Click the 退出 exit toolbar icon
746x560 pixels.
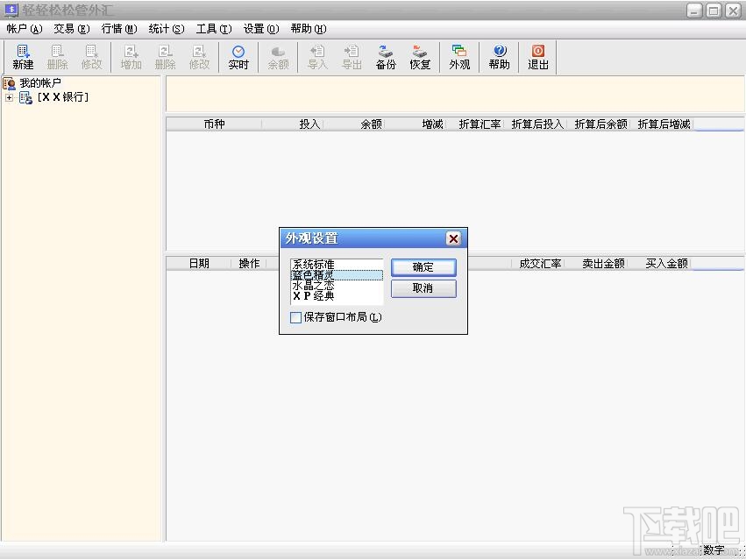537,57
